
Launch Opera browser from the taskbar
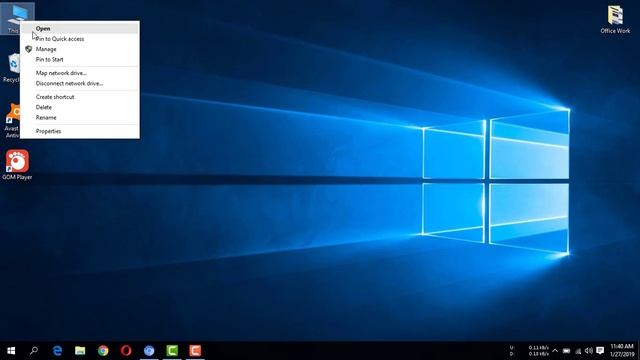point(126,351)
